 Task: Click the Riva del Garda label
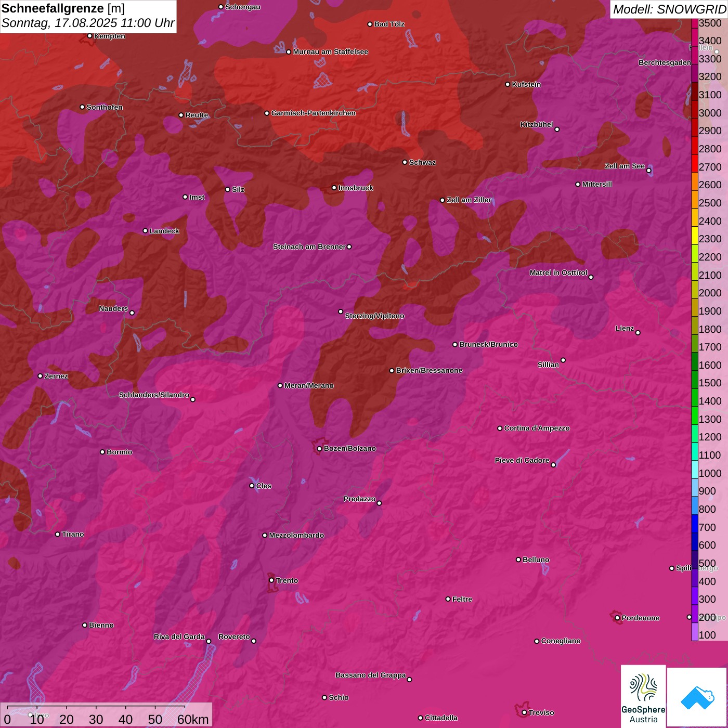pyautogui.click(x=179, y=636)
